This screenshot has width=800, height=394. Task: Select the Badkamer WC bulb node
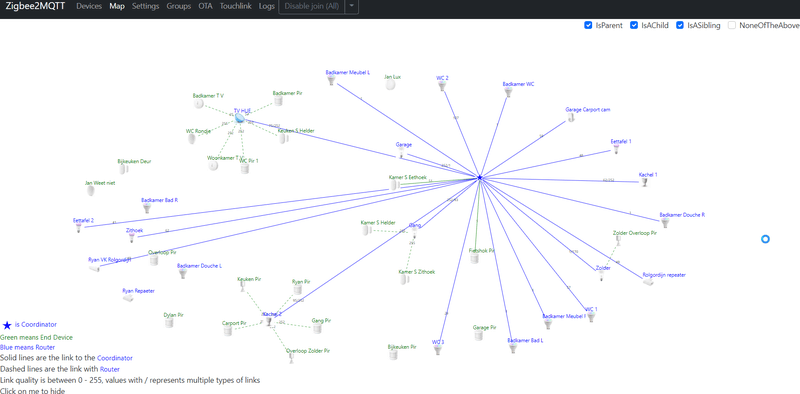[508, 92]
